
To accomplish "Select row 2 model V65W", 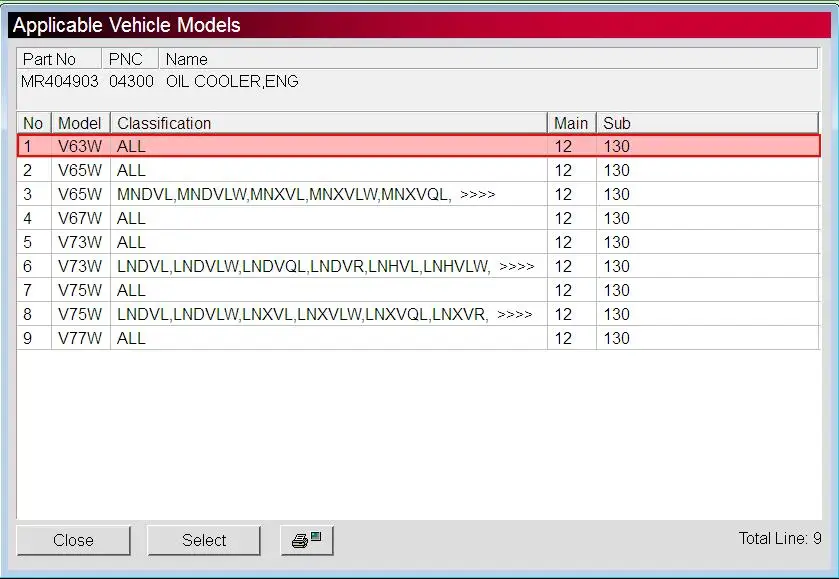I will point(418,170).
